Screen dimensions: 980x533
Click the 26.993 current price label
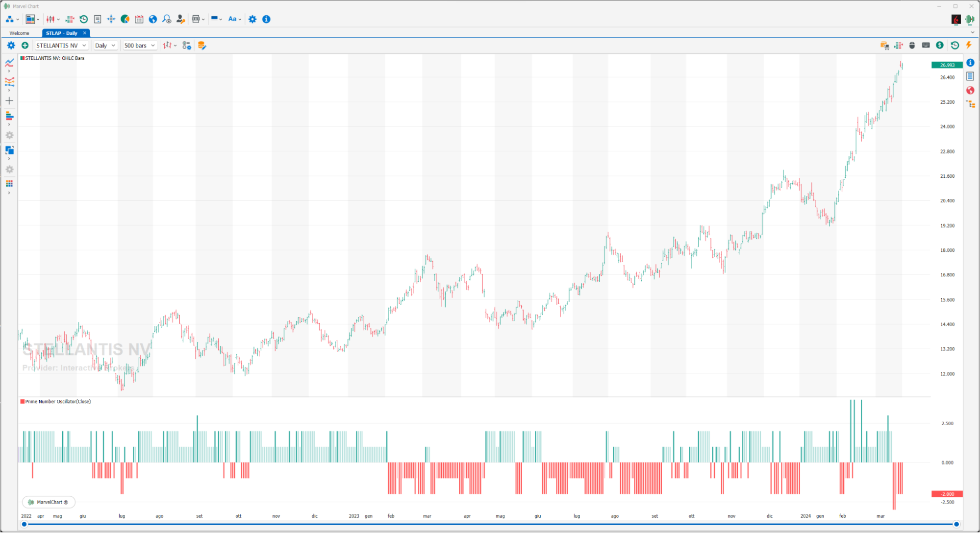(x=947, y=65)
